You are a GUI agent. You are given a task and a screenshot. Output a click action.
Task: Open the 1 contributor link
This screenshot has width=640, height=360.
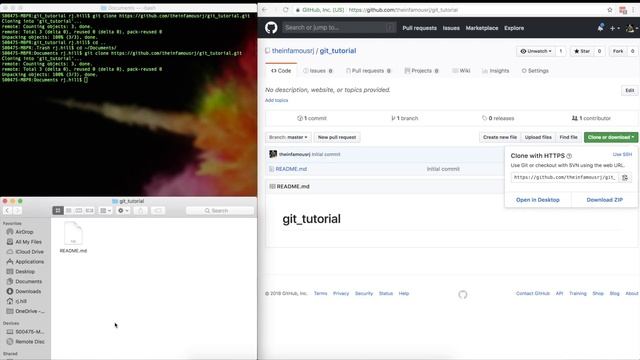click(x=591, y=118)
